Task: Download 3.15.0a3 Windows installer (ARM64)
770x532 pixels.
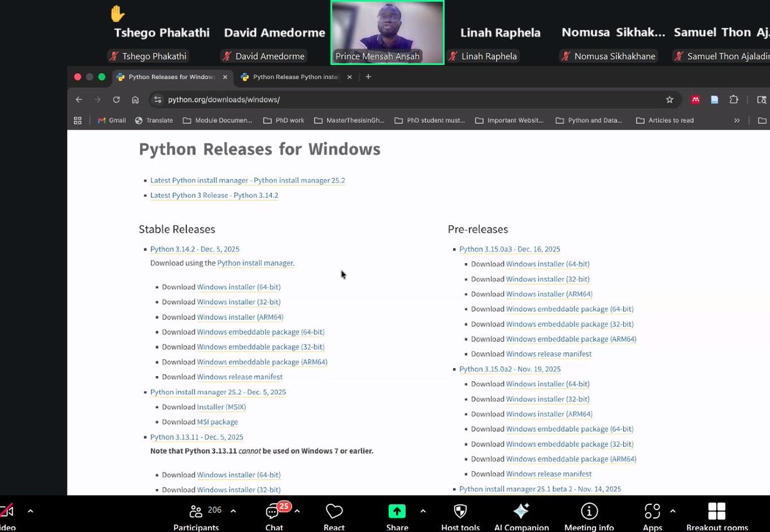Action: coord(549,294)
